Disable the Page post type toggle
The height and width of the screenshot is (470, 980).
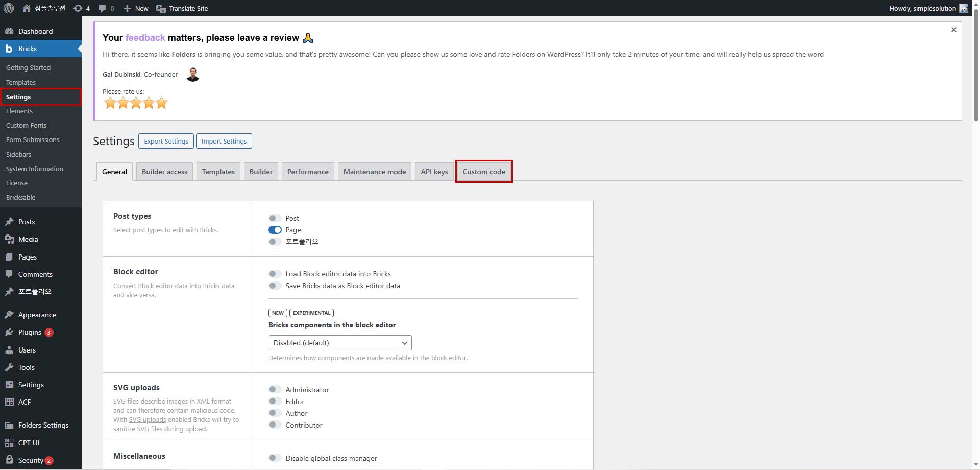[x=275, y=230]
